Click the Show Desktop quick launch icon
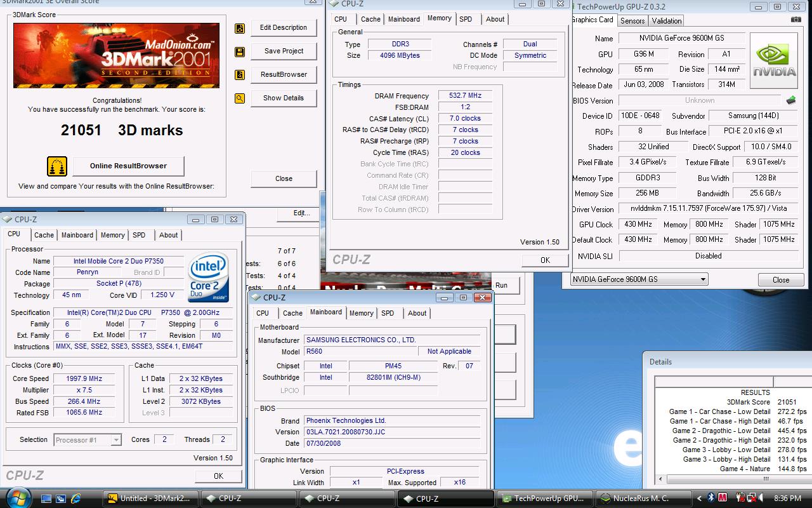The width and height of the screenshot is (812, 508). (46, 498)
